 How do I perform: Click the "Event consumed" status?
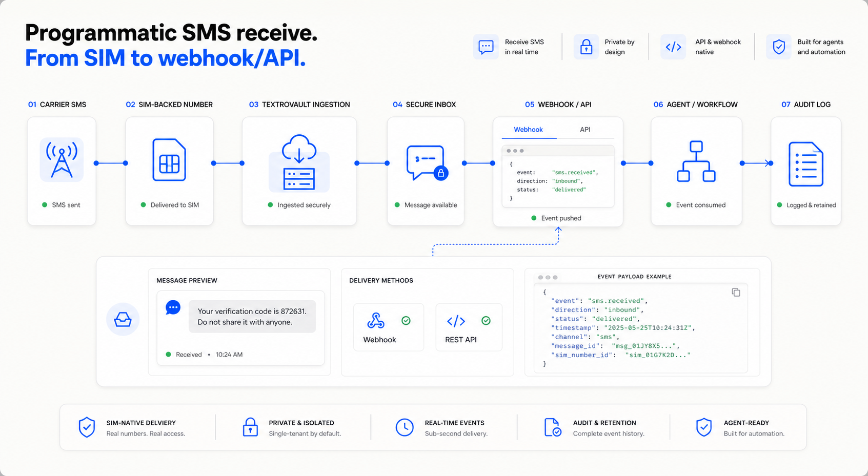click(x=696, y=205)
